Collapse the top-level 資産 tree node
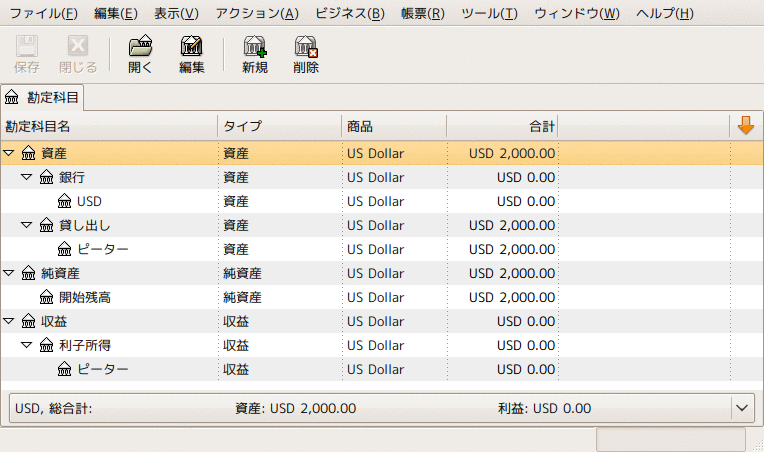The image size is (764, 452). (9, 154)
